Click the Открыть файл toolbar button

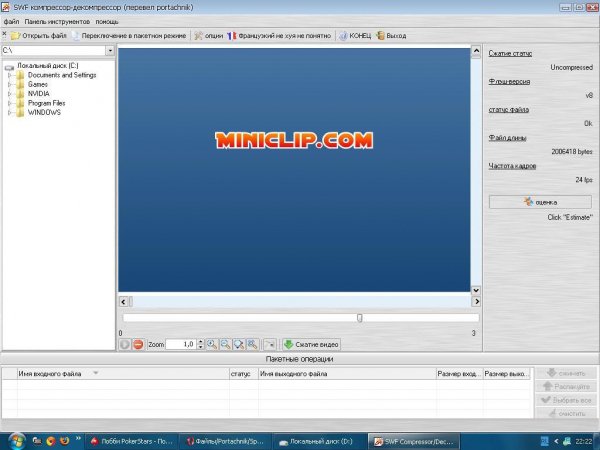tap(38, 36)
